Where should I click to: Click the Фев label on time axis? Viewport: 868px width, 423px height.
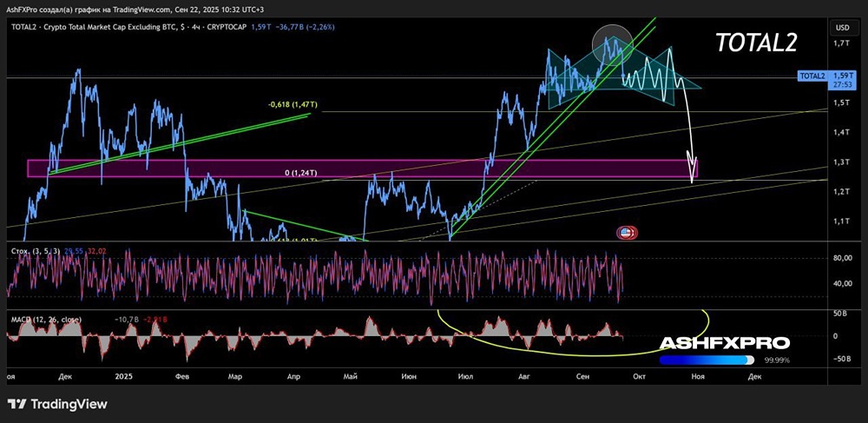coord(182,376)
